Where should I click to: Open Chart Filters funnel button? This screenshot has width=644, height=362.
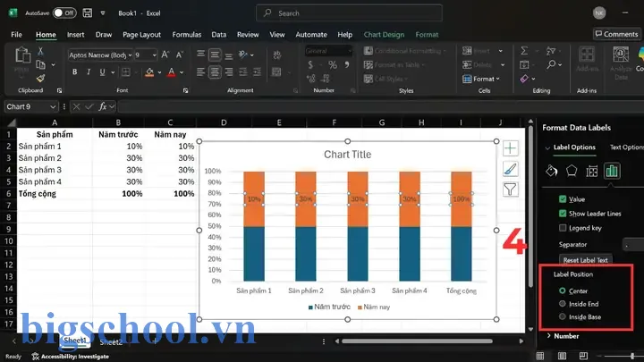510,189
